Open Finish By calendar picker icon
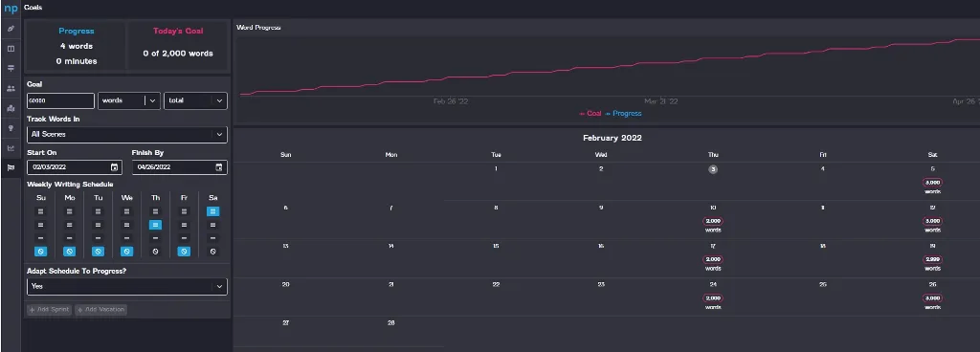 [x=219, y=167]
